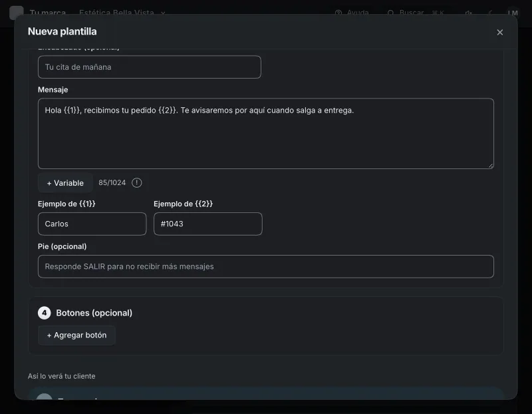Click the character count info icon
The height and width of the screenshot is (414, 532).
coord(136,183)
